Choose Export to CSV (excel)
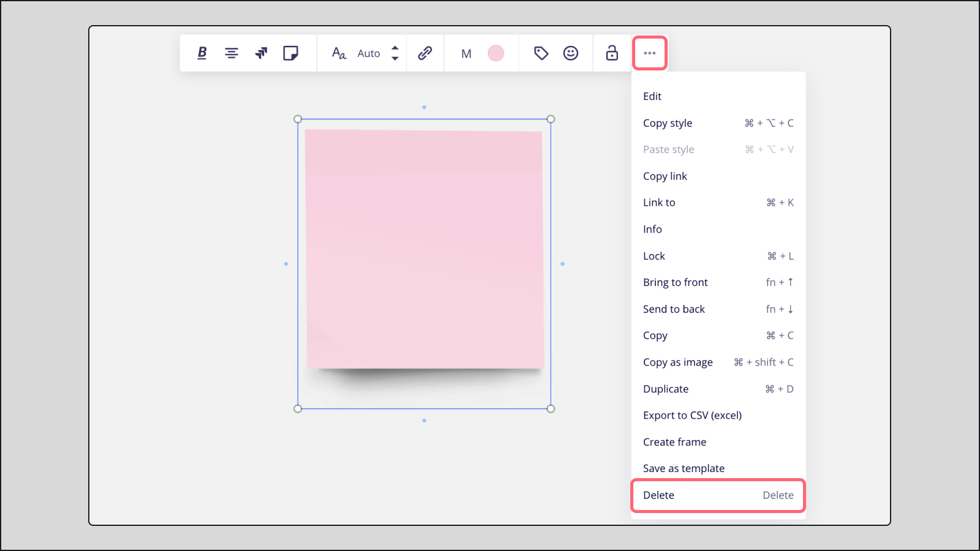This screenshot has width=980, height=551. pos(692,415)
